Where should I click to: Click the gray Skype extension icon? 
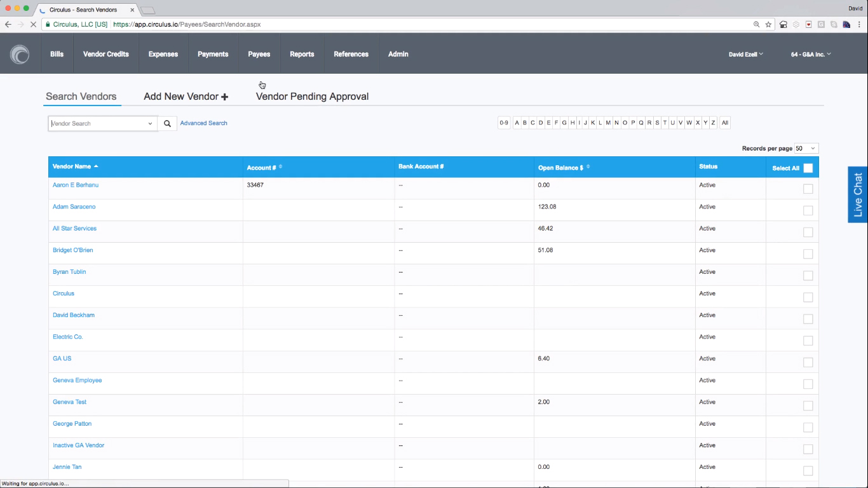pos(834,24)
